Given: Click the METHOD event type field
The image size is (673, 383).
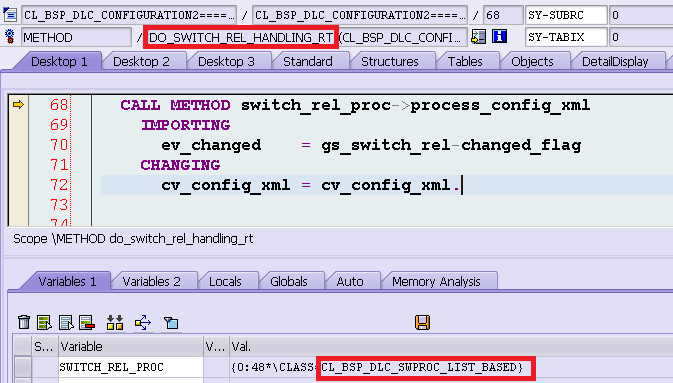Looking at the screenshot, I should click(76, 37).
